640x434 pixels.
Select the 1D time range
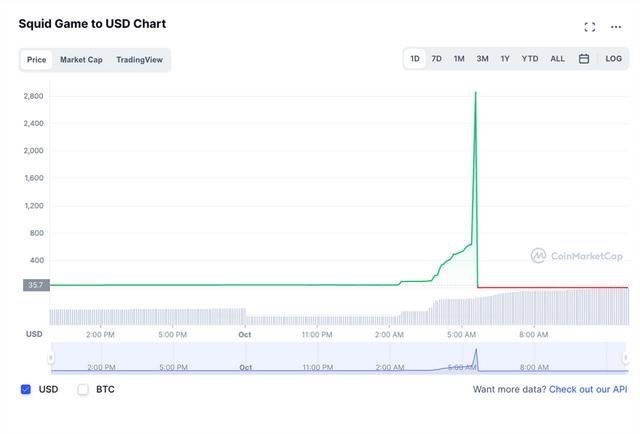click(x=415, y=59)
